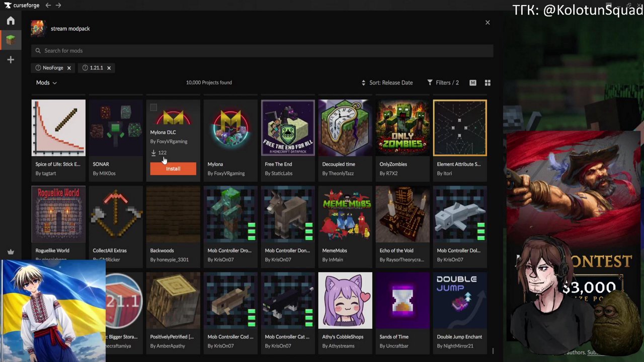Open the Free The End thumbnail
This screenshot has width=644, height=362.
click(288, 128)
